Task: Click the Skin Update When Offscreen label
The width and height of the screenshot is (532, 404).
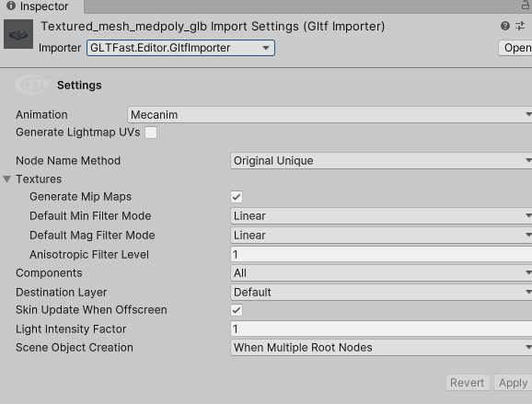Action: tap(91, 310)
